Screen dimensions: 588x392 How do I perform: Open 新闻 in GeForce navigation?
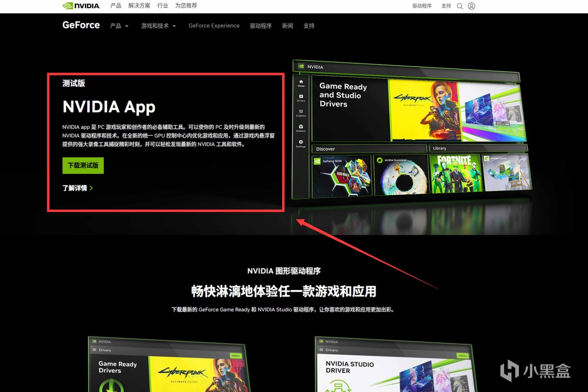point(288,26)
